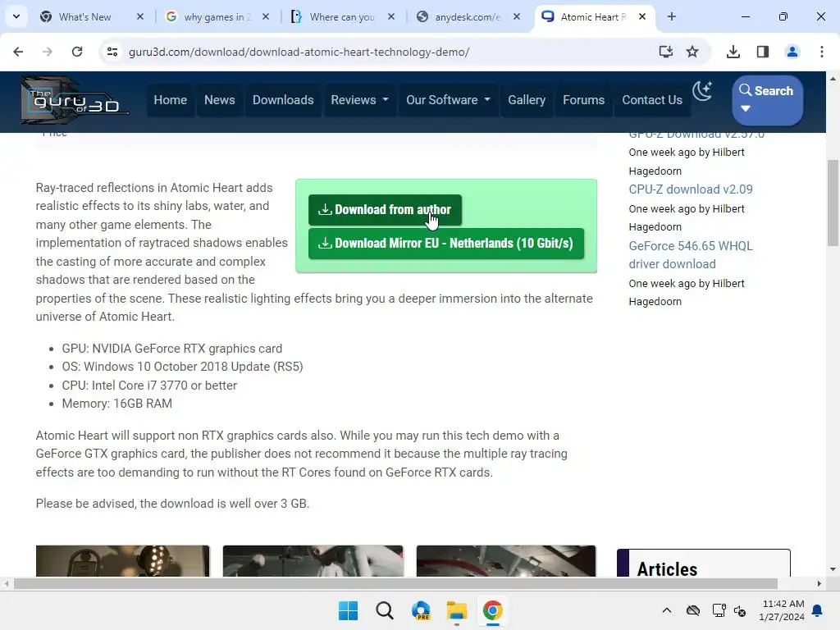840x630 pixels.
Task: Open a new tab with plus button
Action: click(x=671, y=16)
